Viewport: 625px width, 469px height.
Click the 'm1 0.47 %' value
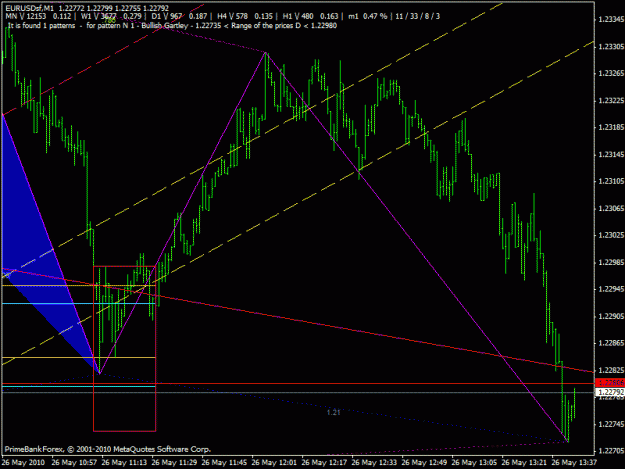click(368, 16)
